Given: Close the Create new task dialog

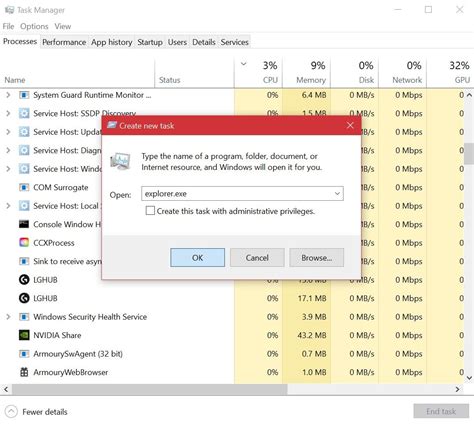Looking at the screenshot, I should tap(350, 125).
